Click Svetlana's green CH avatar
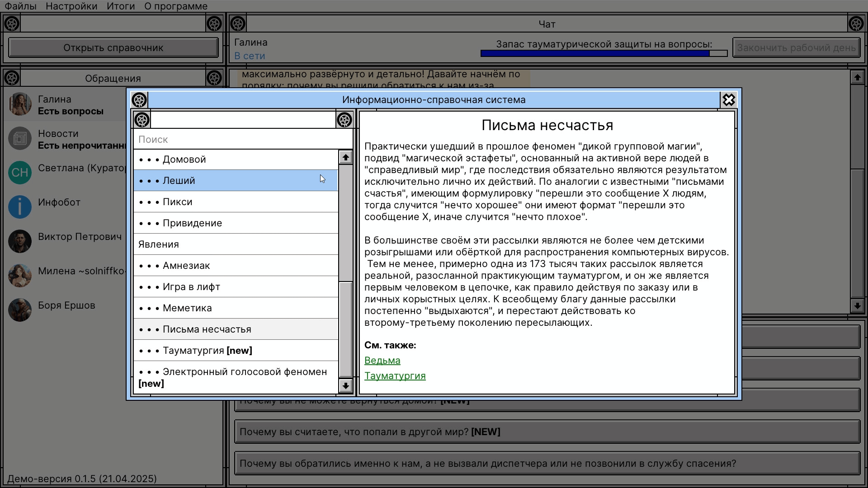868x488 pixels. (20, 173)
